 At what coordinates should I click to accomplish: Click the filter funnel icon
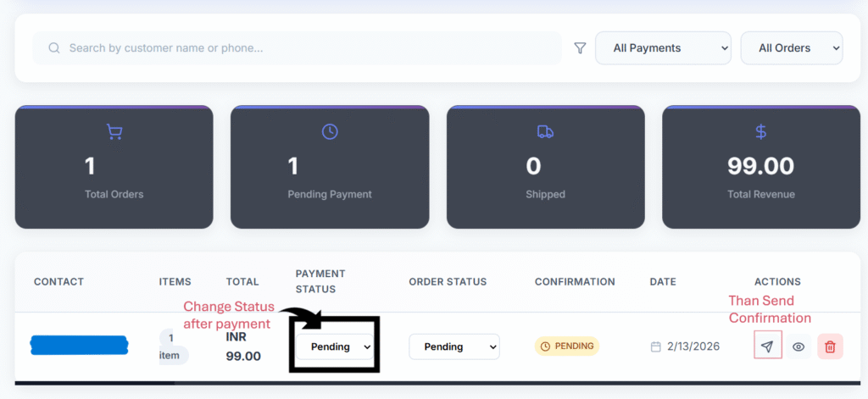(x=580, y=48)
